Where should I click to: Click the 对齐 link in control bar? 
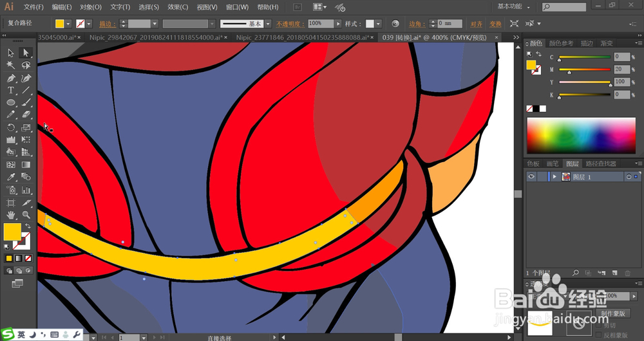tap(476, 24)
